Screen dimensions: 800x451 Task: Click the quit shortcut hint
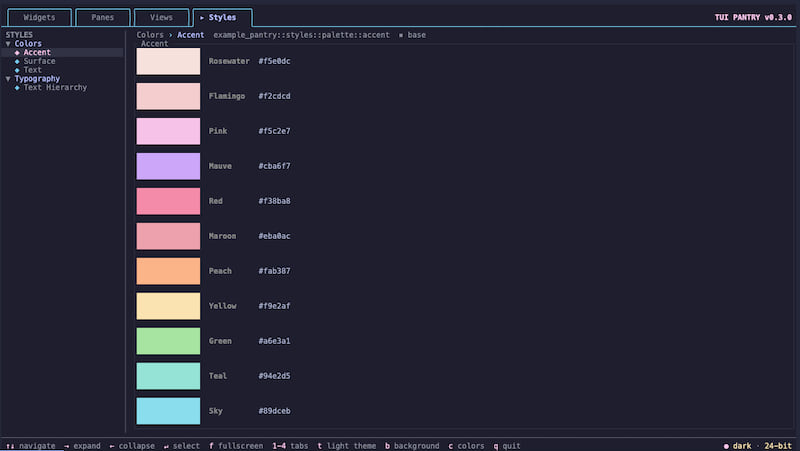click(x=507, y=446)
